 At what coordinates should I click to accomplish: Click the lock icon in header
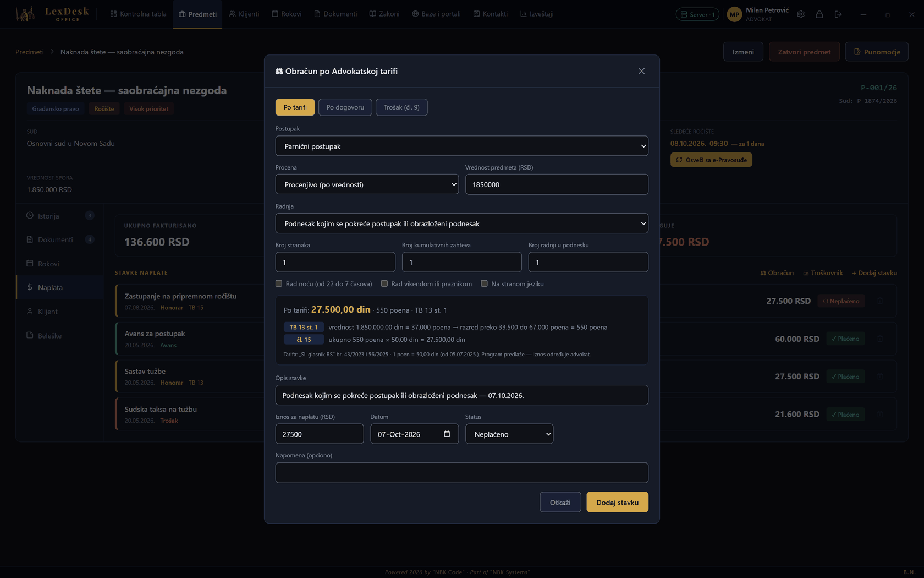[x=820, y=14]
